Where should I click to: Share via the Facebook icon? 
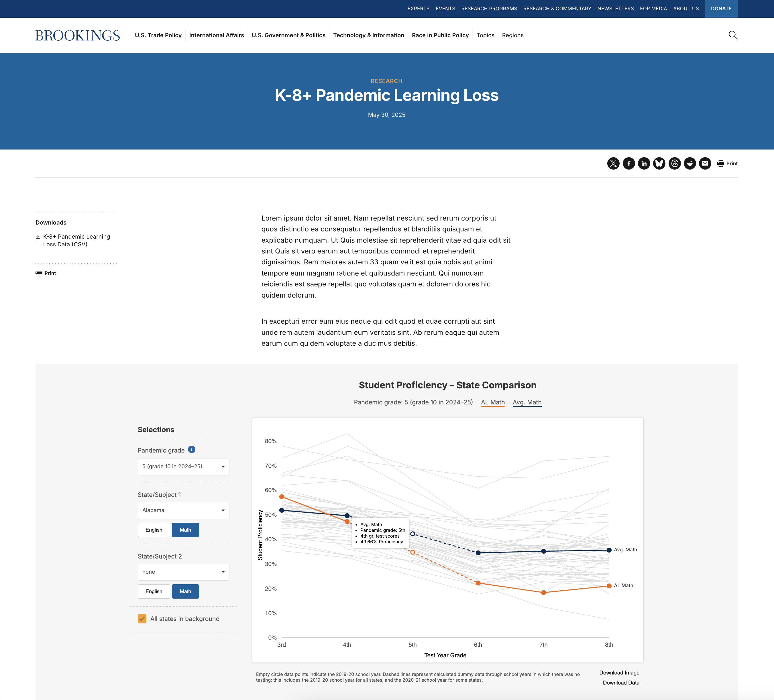click(x=628, y=164)
